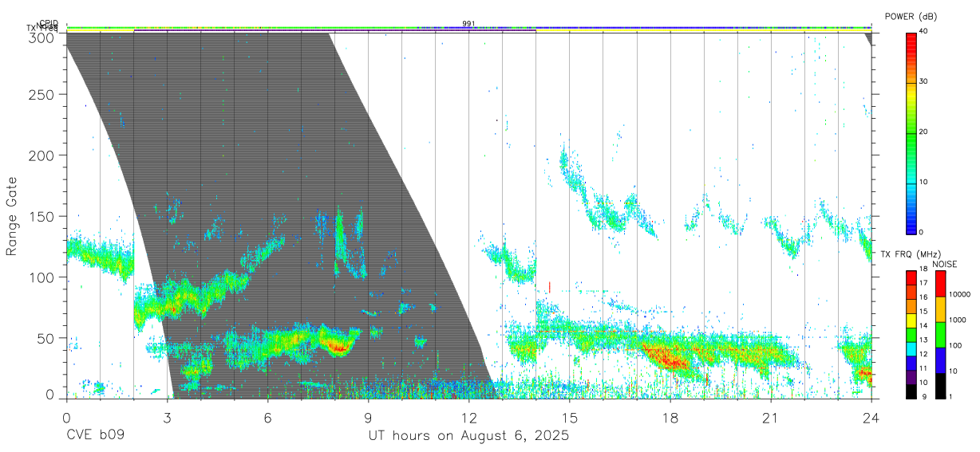Screen dimensions: 980x452
Task: Click the '991' CPID value at top
Action: [468, 23]
